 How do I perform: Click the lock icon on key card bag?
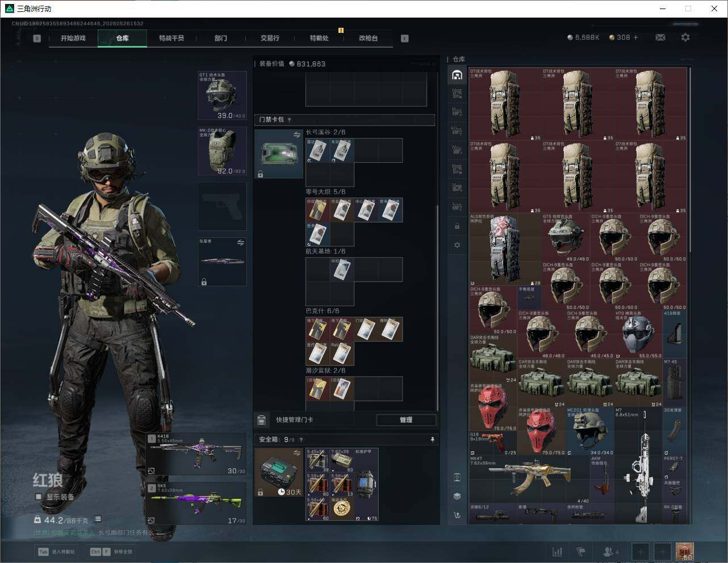[x=260, y=174]
